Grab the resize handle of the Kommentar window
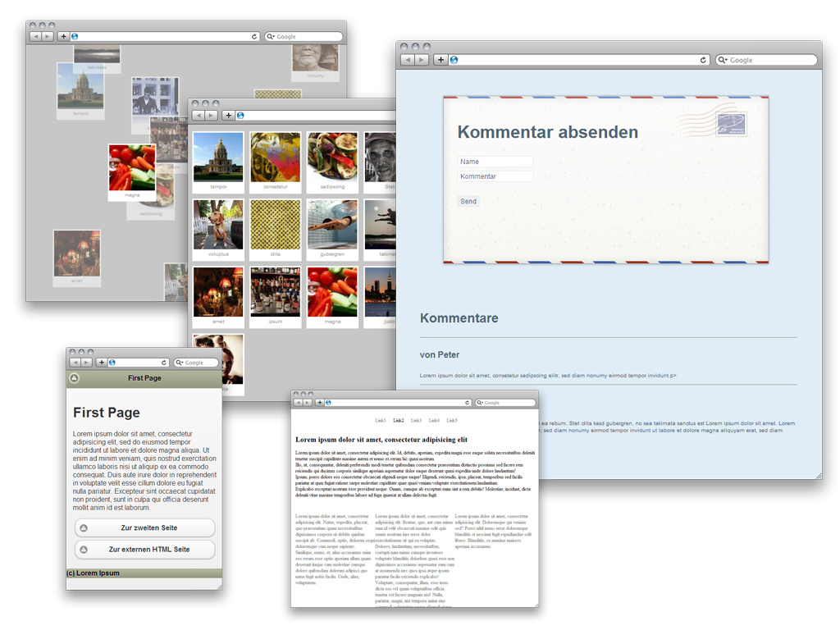The image size is (840, 630). pos(817,475)
